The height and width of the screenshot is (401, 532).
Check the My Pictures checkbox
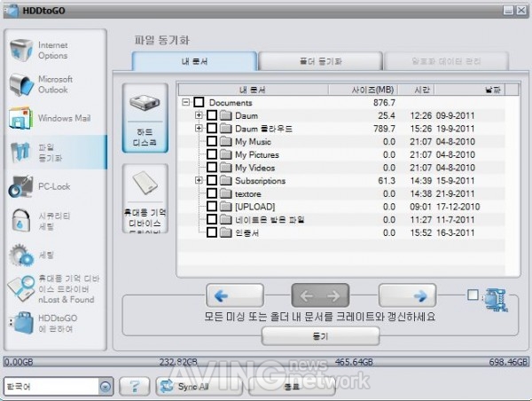tap(212, 154)
